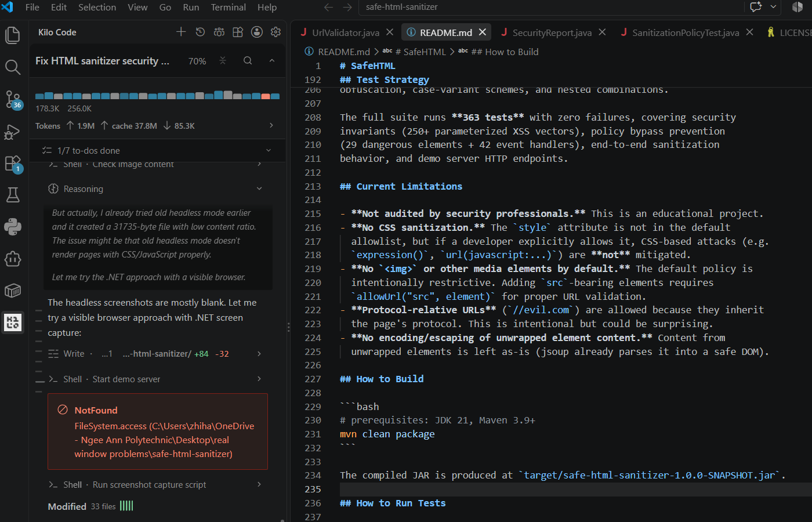
Task: Click the safe-html-sanitizer command center search box
Action: [x=551, y=7]
